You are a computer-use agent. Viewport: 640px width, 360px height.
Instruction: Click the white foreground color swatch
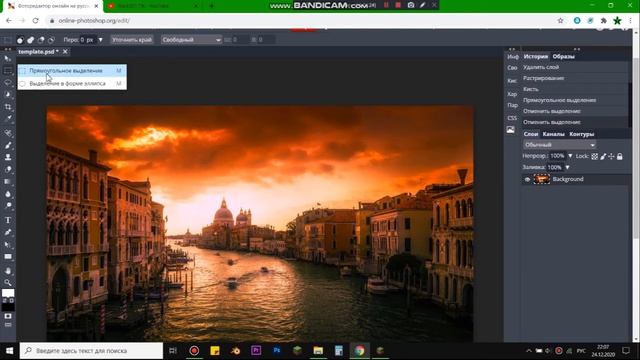coord(8,293)
